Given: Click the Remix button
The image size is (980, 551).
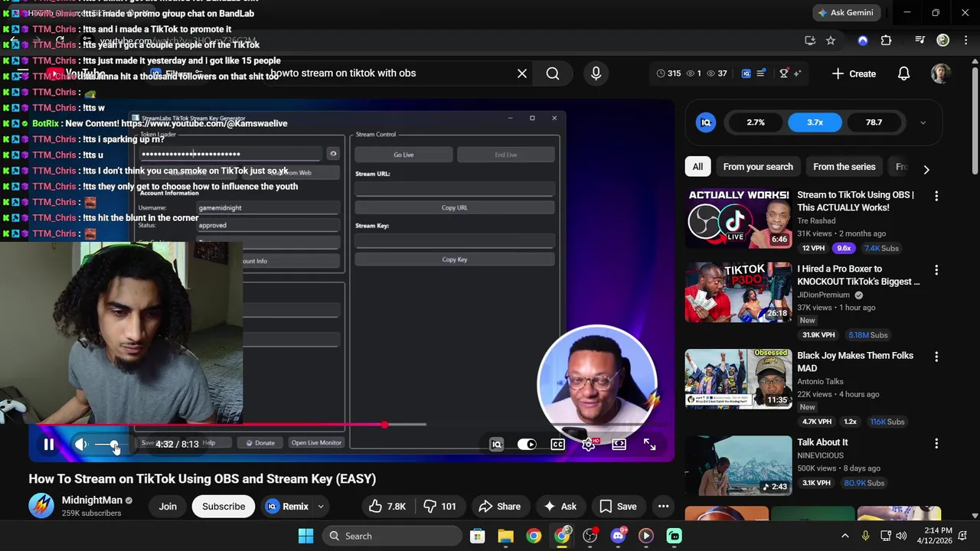Looking at the screenshot, I should tap(287, 506).
